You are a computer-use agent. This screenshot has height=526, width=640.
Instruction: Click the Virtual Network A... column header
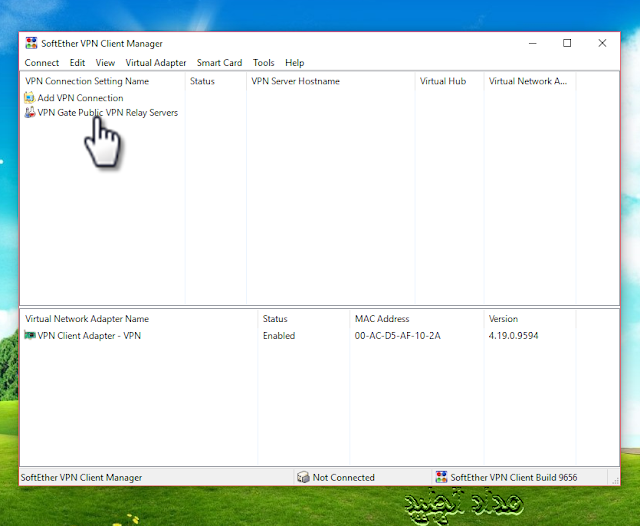point(530,81)
